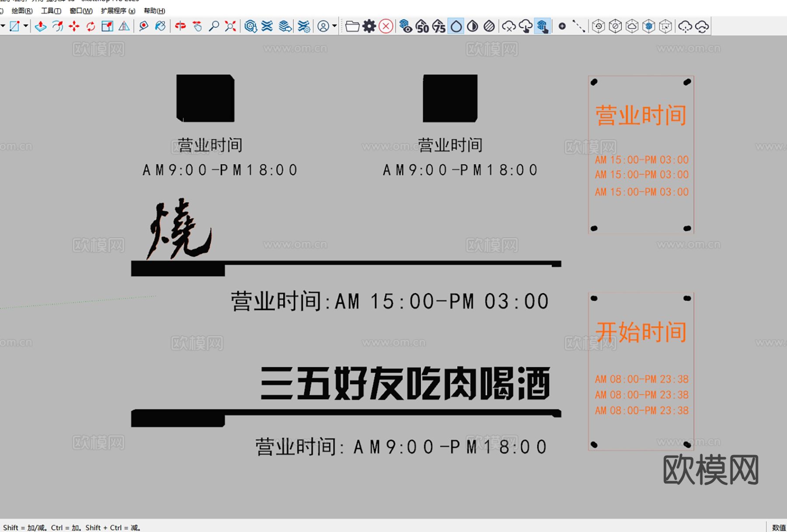Click the 75 opacity icon
This screenshot has width=787, height=532.
tap(439, 26)
